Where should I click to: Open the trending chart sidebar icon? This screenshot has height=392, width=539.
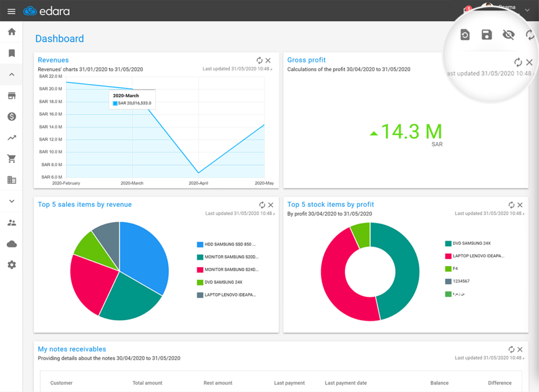[12, 138]
